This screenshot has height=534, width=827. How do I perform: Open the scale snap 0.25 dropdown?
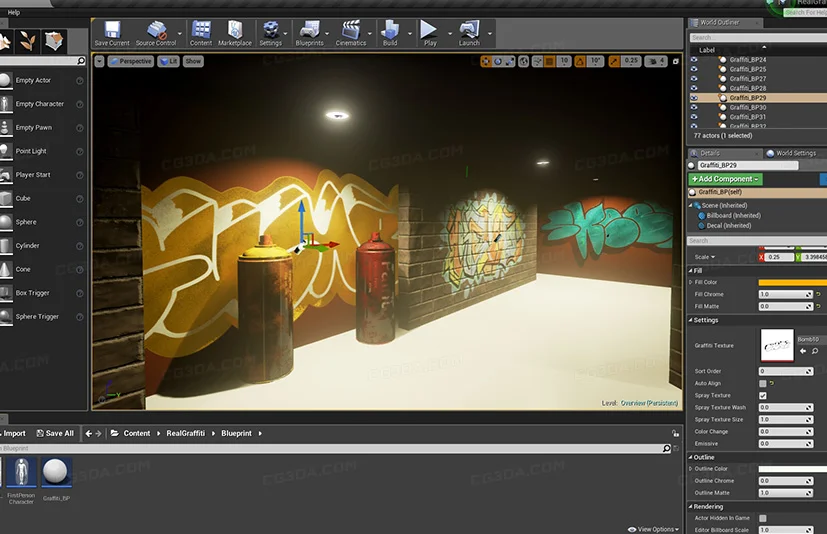coord(631,61)
